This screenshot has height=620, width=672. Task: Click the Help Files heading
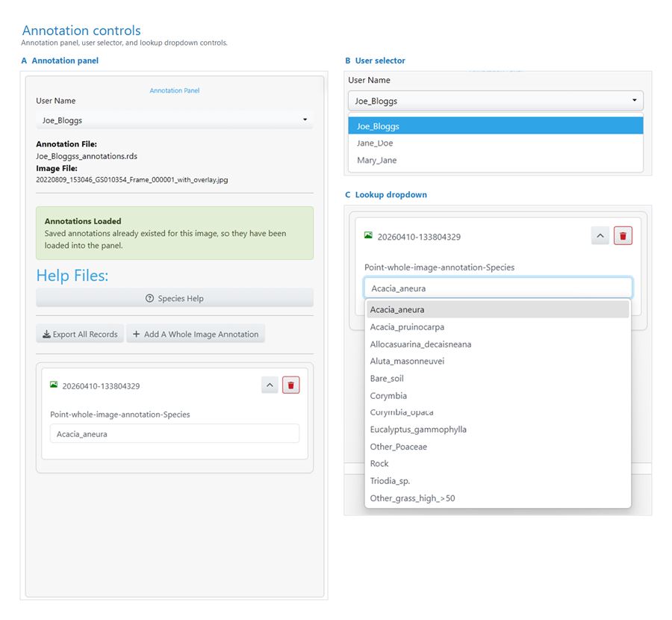[72, 276]
